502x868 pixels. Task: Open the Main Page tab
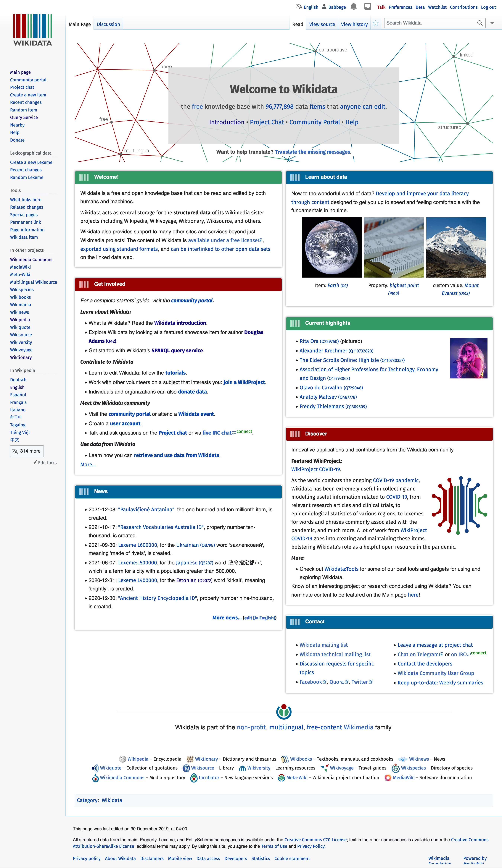click(x=80, y=25)
